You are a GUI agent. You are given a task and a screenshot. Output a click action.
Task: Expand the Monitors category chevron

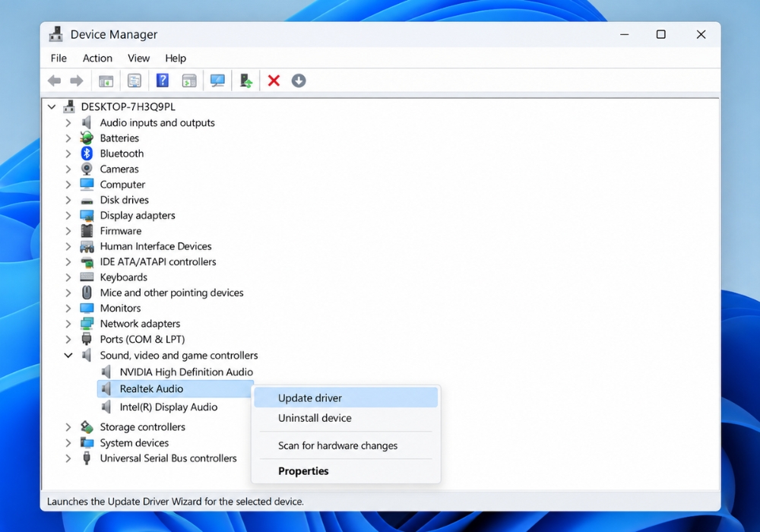click(68, 308)
